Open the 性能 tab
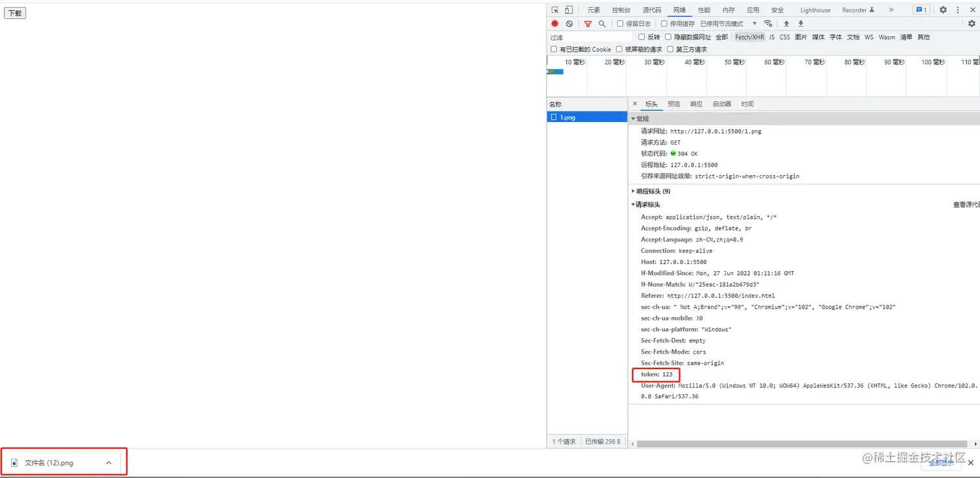The image size is (980, 478). 704,10
